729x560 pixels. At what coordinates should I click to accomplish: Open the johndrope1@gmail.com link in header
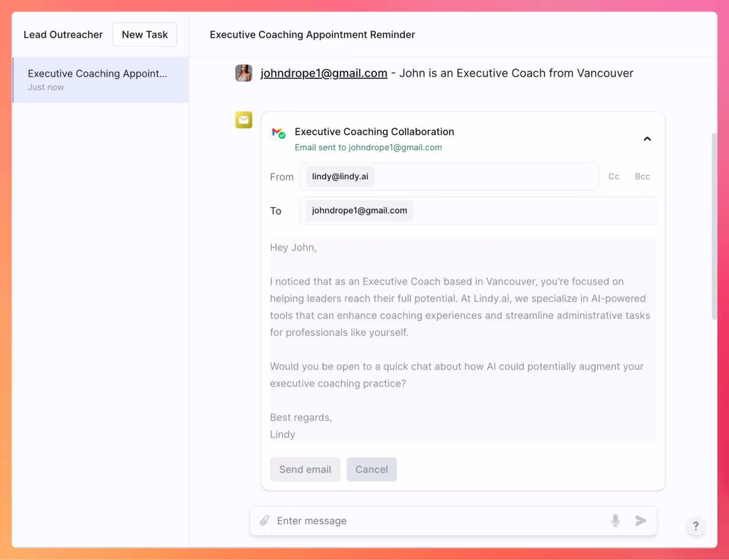[324, 73]
